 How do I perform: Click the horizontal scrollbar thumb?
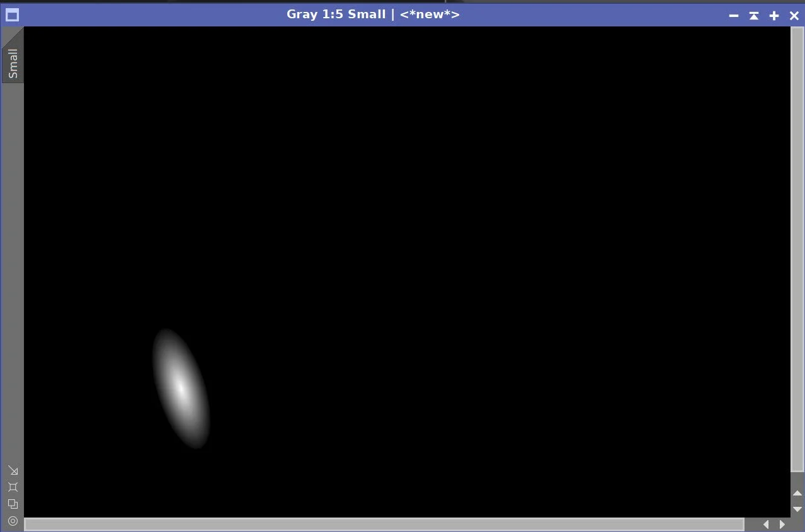click(x=384, y=524)
